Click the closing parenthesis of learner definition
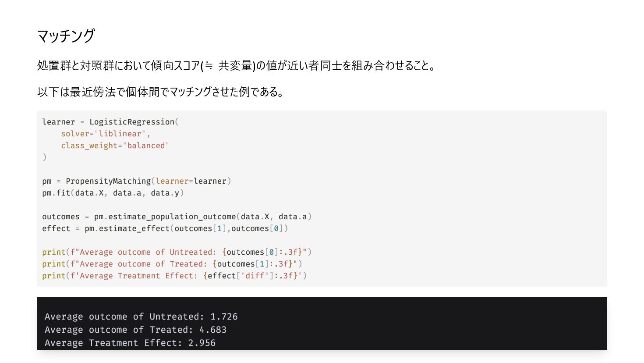Screen dimensions: 644x363 click(44, 157)
